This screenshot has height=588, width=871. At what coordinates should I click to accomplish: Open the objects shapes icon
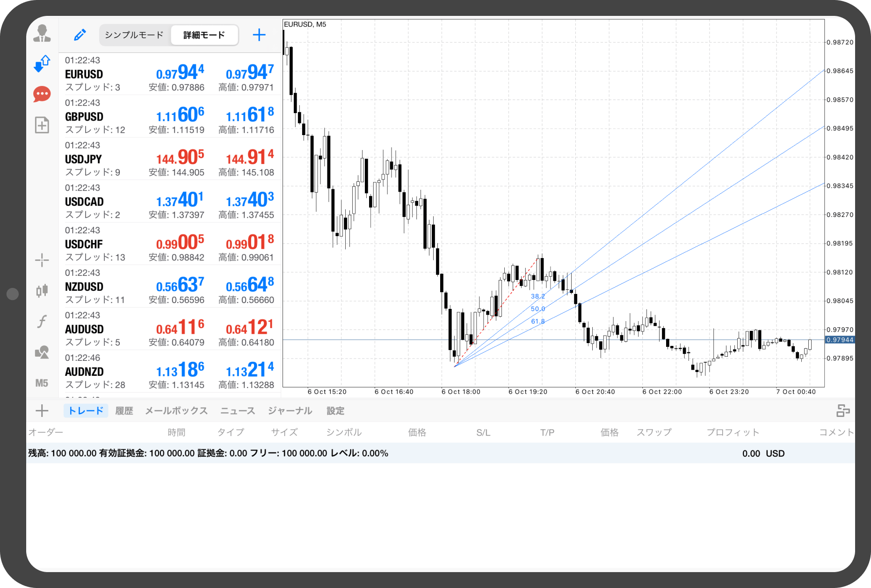(42, 352)
